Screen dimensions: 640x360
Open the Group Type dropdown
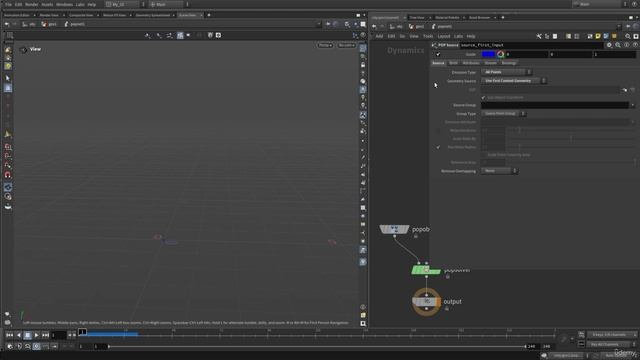[x=503, y=113]
